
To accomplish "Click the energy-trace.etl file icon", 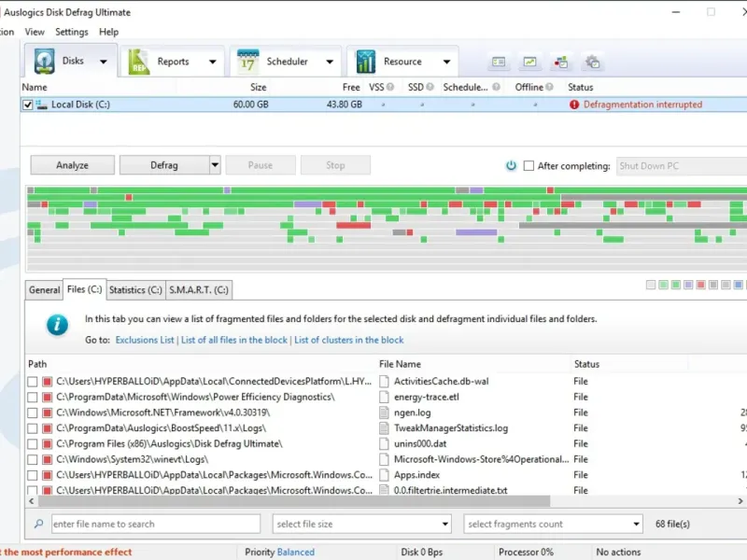I will (384, 398).
